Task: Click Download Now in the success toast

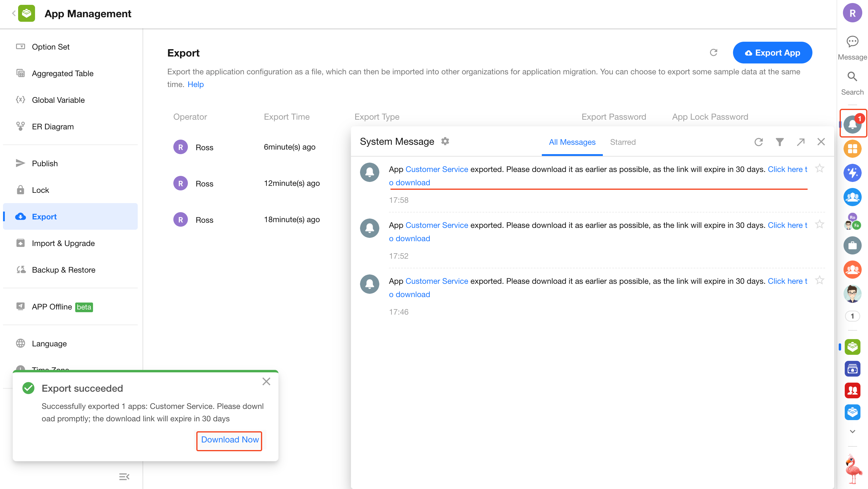Action: 230,440
